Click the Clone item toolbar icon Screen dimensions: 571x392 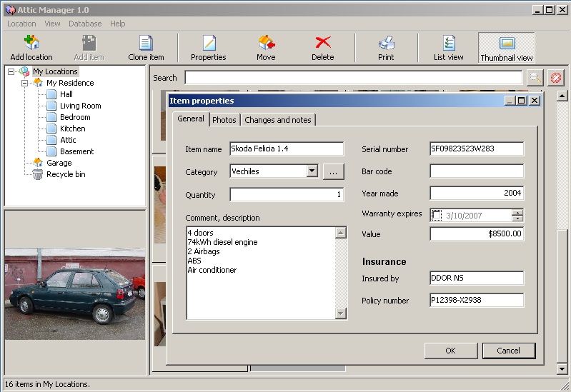click(x=146, y=48)
